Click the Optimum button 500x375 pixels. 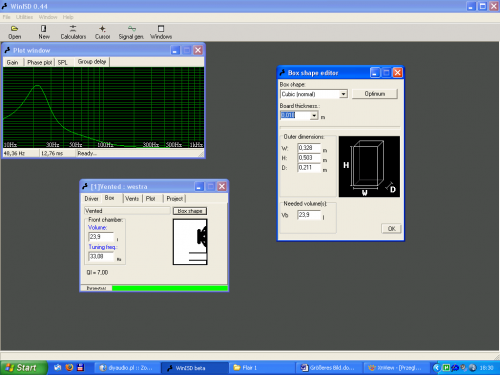pos(375,94)
